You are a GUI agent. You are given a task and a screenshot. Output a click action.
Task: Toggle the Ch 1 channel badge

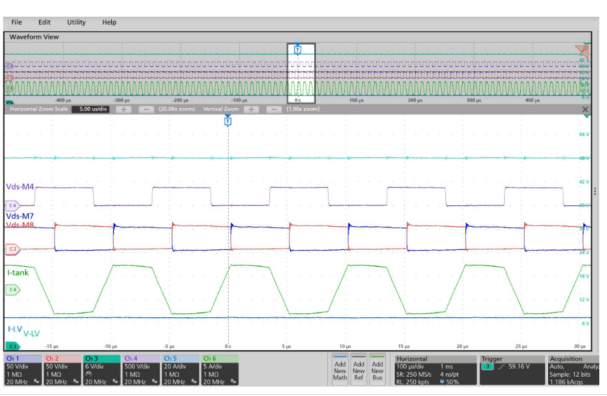point(23,370)
